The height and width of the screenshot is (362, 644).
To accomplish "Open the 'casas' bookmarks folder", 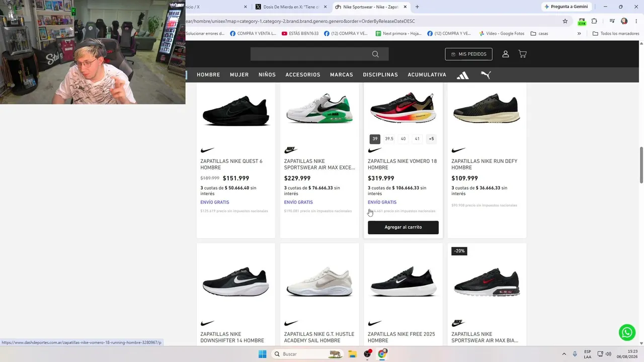I will pyautogui.click(x=539, y=34).
